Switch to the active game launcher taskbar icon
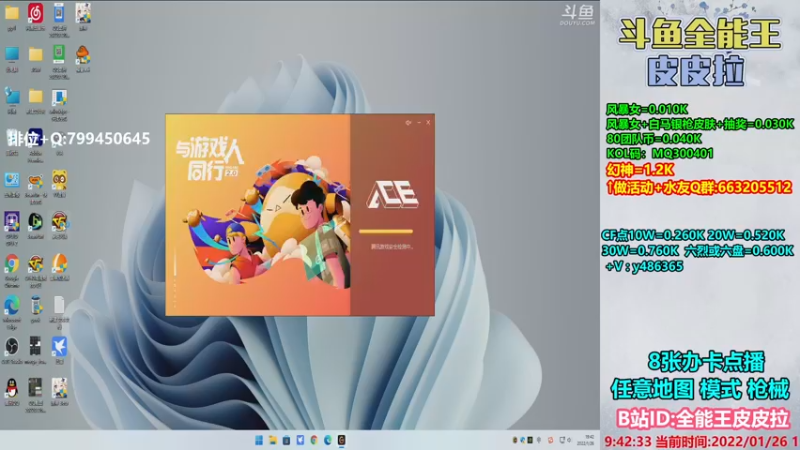The image size is (800, 450). (341, 440)
